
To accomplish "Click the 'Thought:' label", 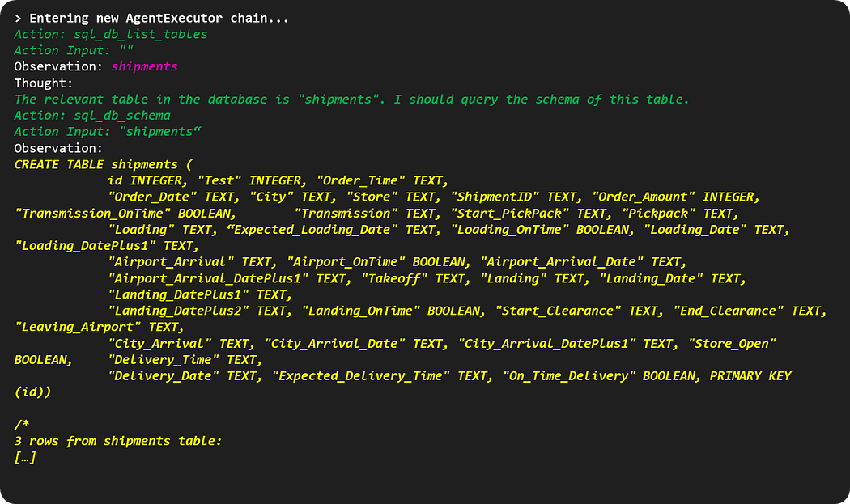I will (x=44, y=83).
